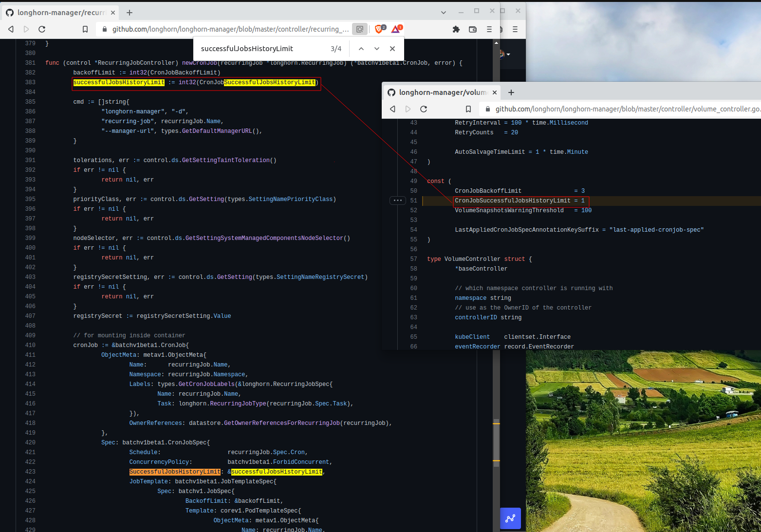Screen dimensions: 761x532
Task: Jump to previous find match
Action: pyautogui.click(x=361, y=49)
